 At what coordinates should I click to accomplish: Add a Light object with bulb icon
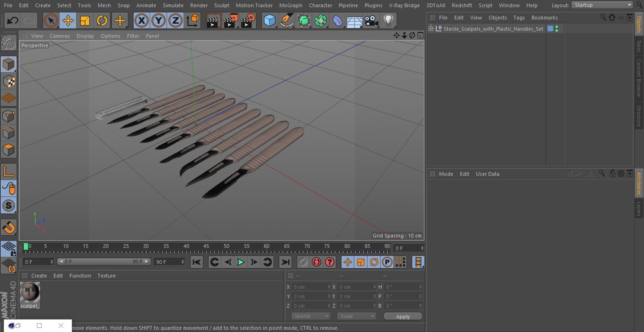pyautogui.click(x=388, y=21)
